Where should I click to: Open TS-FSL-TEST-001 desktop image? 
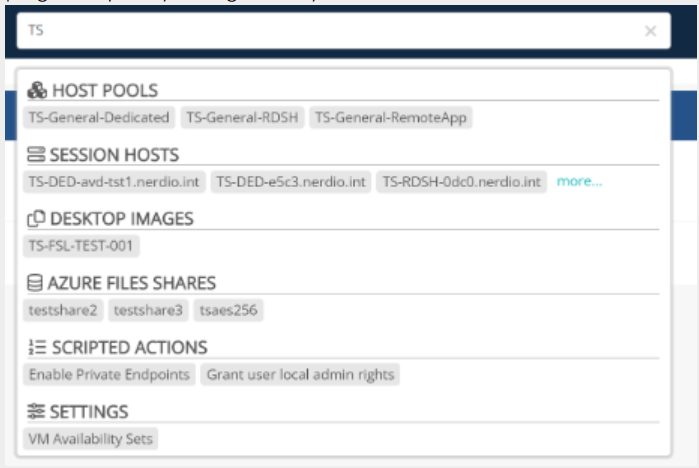click(81, 246)
